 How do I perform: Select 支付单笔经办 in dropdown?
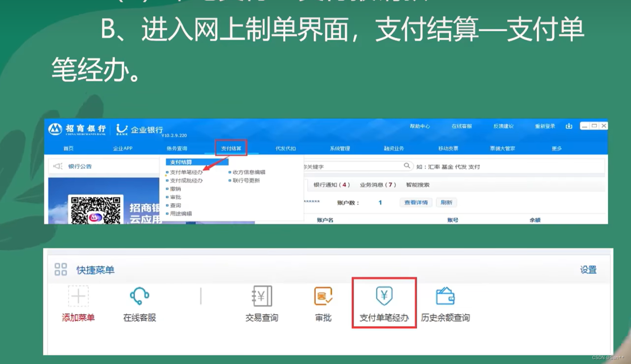click(x=186, y=173)
